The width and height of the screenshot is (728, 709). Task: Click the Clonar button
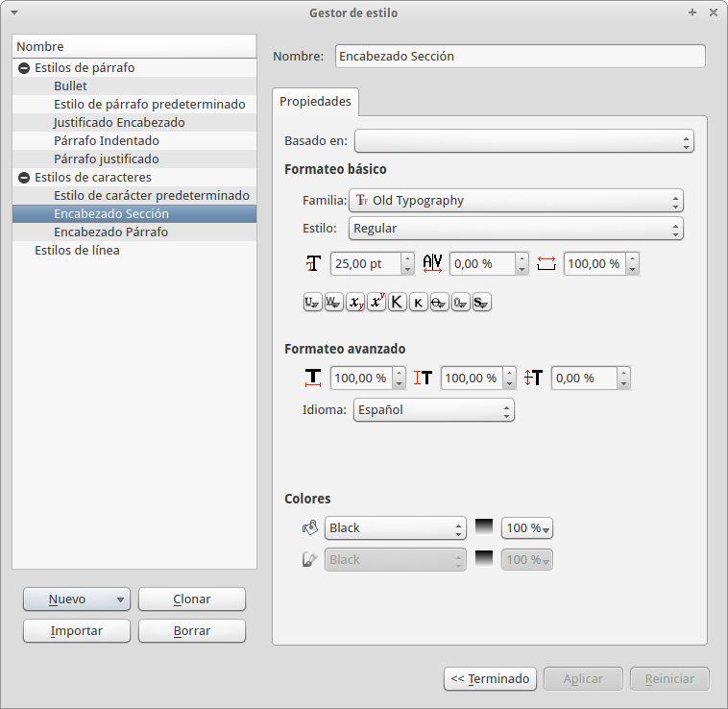tap(192, 599)
